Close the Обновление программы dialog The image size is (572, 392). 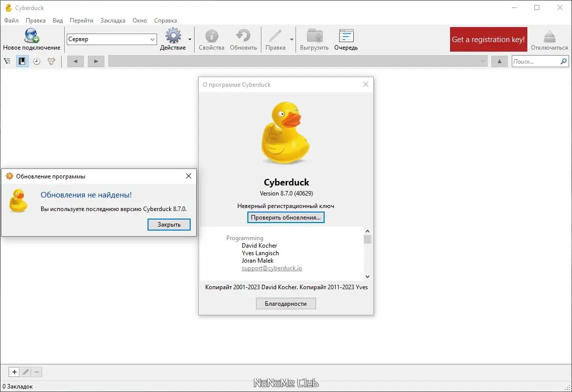(x=189, y=176)
